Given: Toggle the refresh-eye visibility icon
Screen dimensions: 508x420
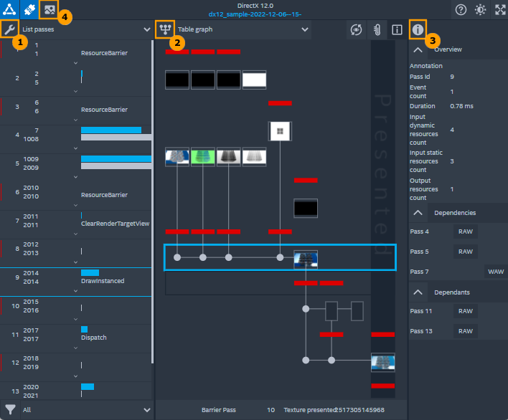Looking at the screenshot, I should tap(357, 30).
